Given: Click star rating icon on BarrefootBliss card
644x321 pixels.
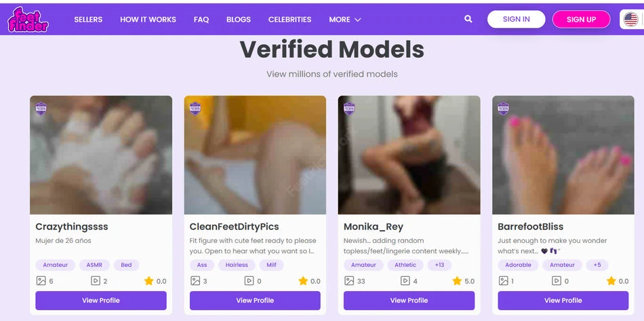Looking at the screenshot, I should [611, 281].
